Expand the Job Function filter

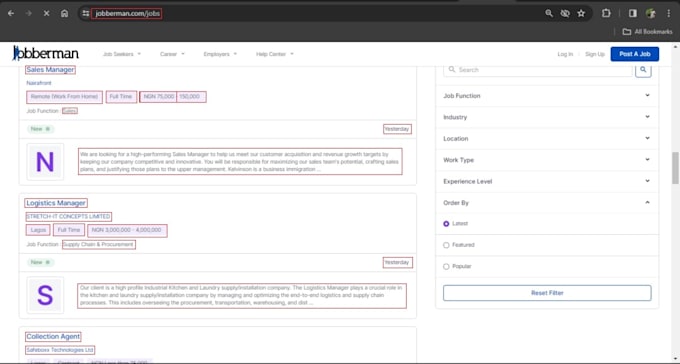pos(547,96)
